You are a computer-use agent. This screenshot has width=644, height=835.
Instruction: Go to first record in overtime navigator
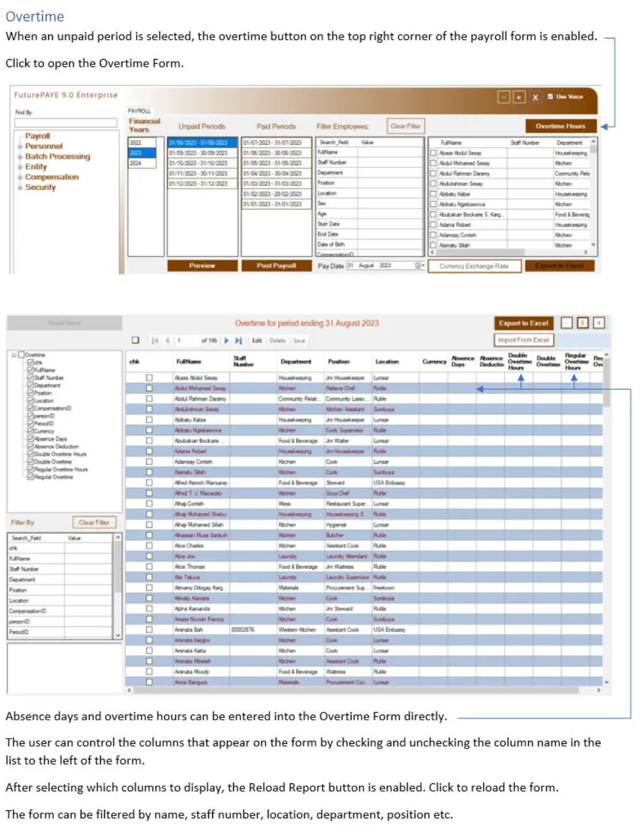(x=155, y=341)
